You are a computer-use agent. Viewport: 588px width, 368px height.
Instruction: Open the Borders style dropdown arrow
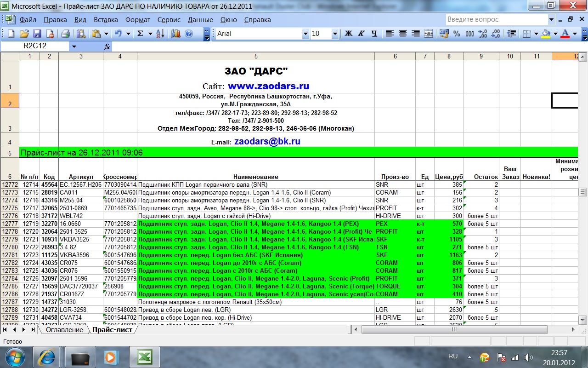[536, 34]
